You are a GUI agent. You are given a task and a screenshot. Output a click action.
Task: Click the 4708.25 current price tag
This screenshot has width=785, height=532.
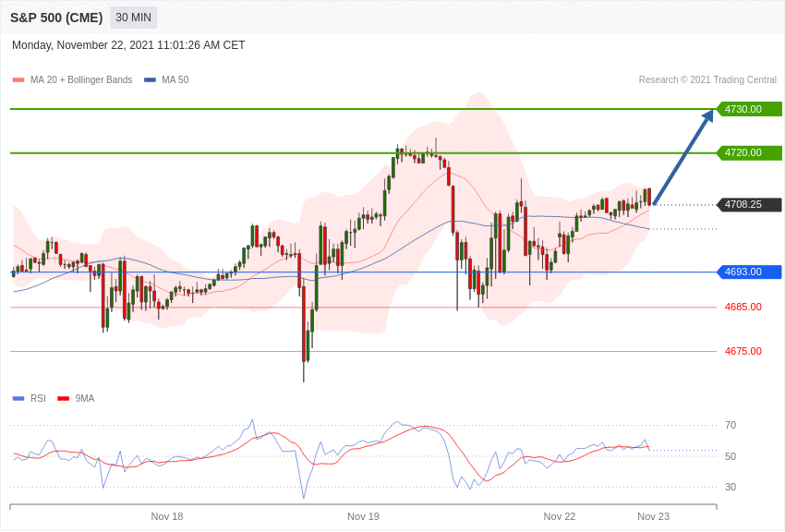pyautogui.click(x=749, y=204)
